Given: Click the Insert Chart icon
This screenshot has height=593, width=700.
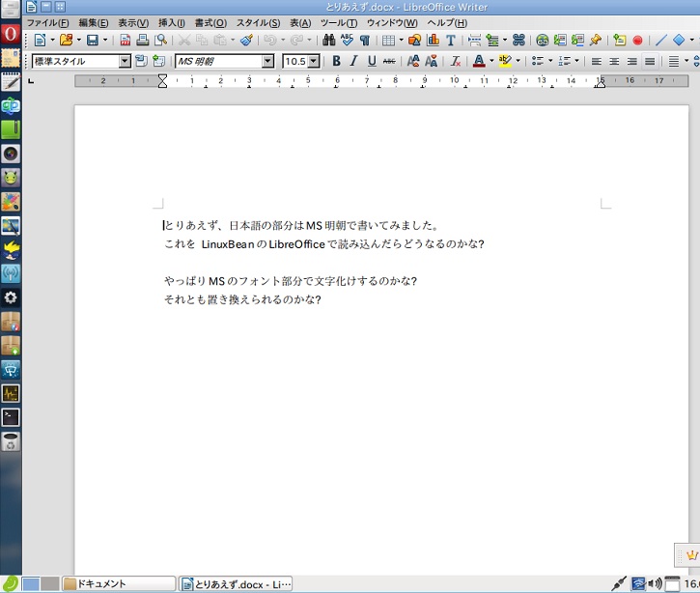Looking at the screenshot, I should [433, 41].
